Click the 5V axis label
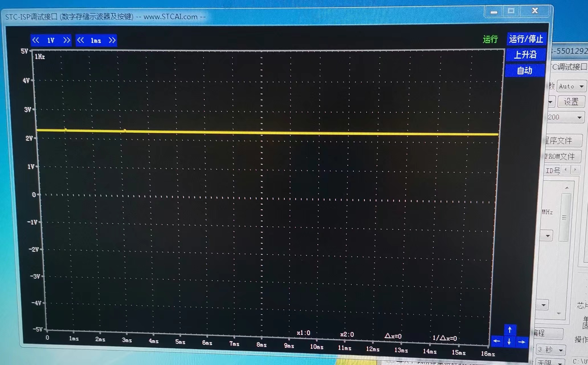 [24, 51]
